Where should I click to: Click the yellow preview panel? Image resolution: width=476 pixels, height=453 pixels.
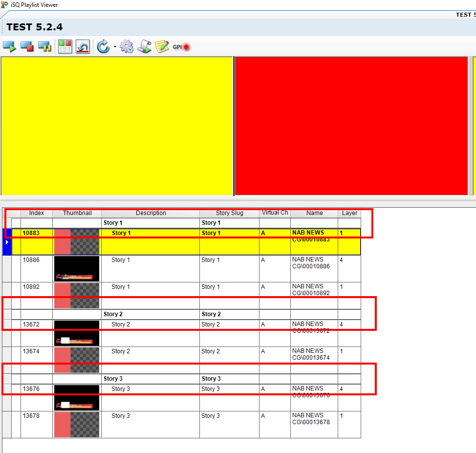click(117, 126)
